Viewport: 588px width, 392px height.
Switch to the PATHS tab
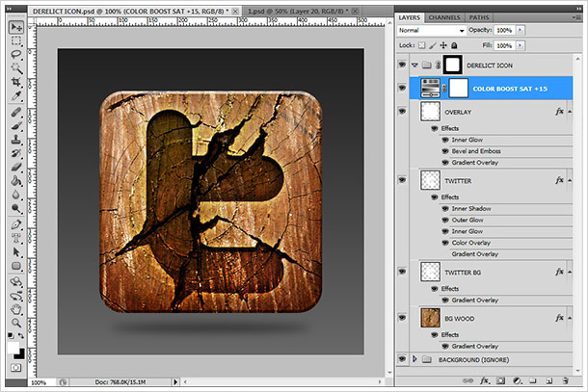pos(479,17)
